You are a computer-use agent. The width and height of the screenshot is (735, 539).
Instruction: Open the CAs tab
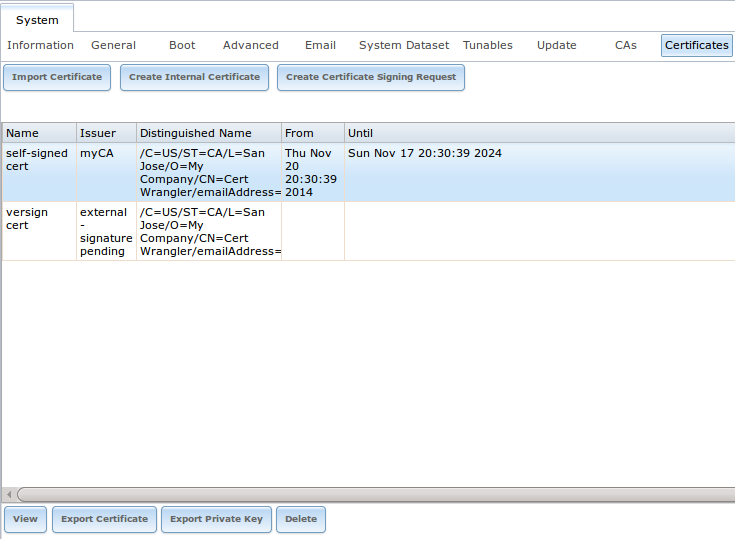pos(626,45)
